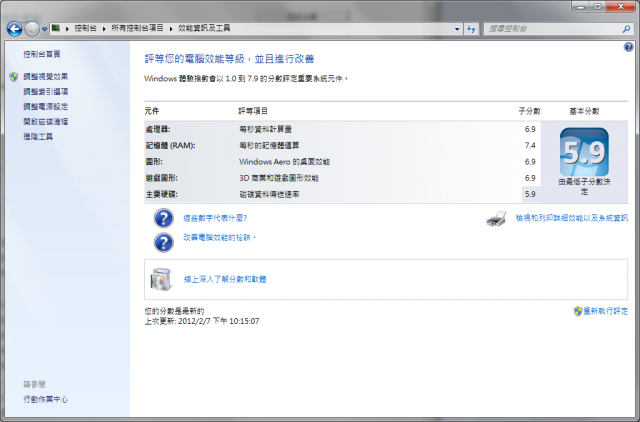
Task: Select the 遊戲圖形 row label
Action: tap(162, 178)
